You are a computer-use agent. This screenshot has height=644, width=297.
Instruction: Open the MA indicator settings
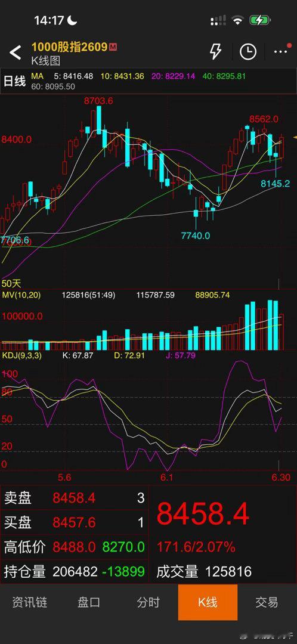coord(38,76)
